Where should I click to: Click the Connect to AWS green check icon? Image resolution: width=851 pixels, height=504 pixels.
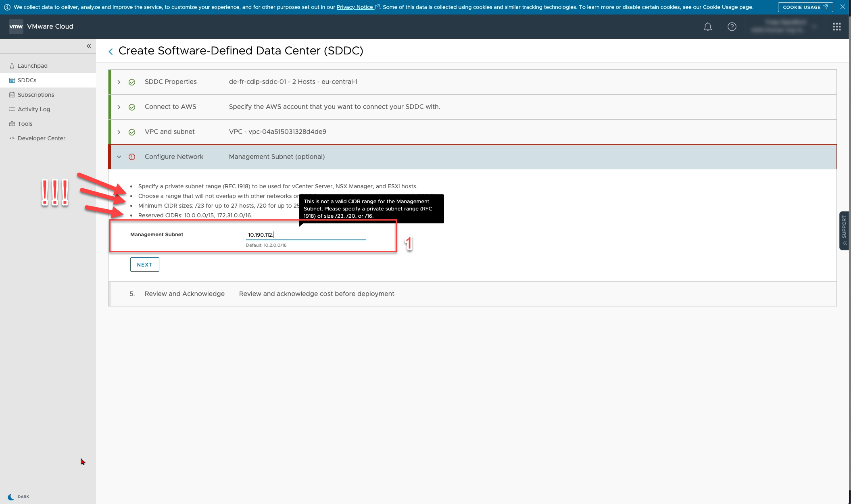coord(132,107)
